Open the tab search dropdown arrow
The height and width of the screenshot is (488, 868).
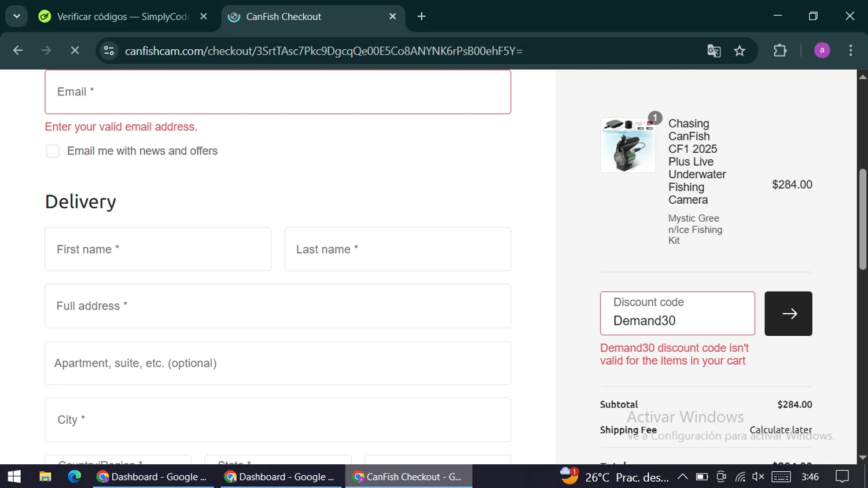(x=16, y=16)
